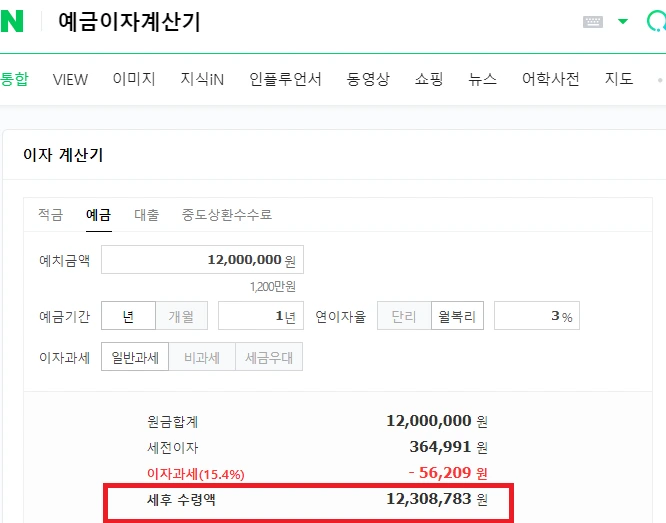Click the green Naver N logo
Image resolution: width=666 pixels, height=523 pixels.
[x=11, y=21]
